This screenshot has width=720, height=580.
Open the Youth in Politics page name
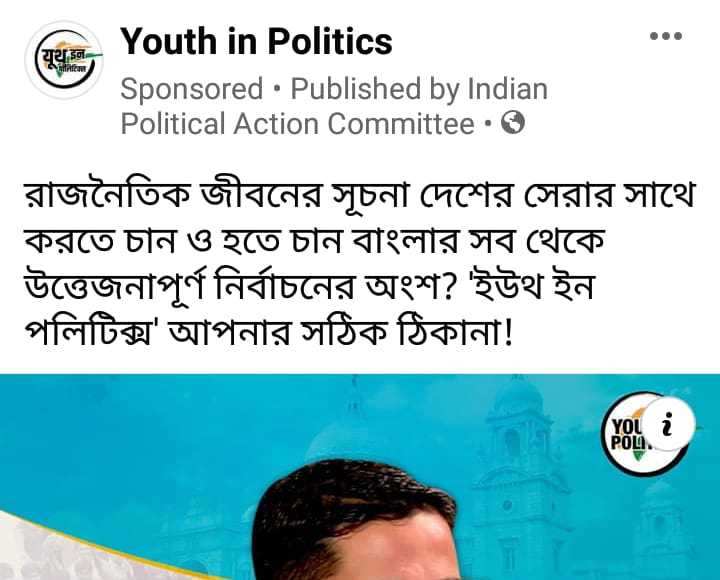click(256, 41)
